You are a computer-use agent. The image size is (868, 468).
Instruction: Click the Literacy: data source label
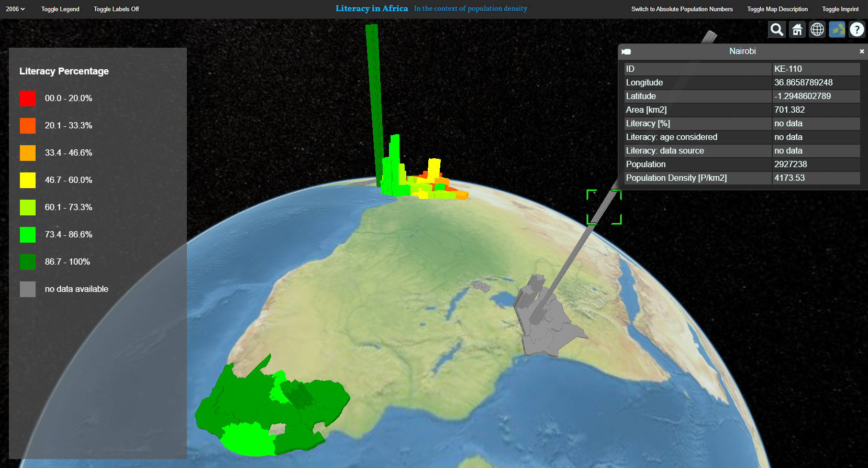pyautogui.click(x=665, y=150)
